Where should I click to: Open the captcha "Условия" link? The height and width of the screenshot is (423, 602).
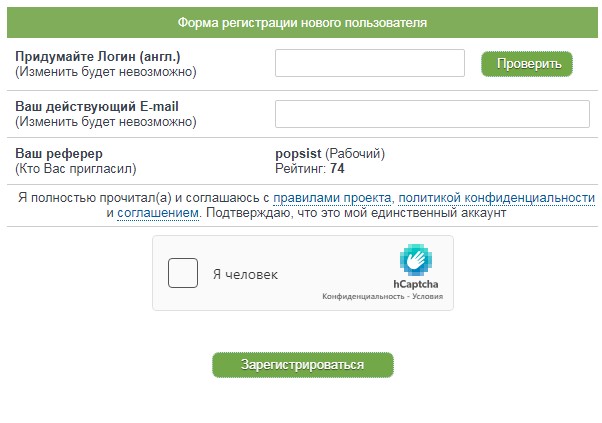[425, 298]
